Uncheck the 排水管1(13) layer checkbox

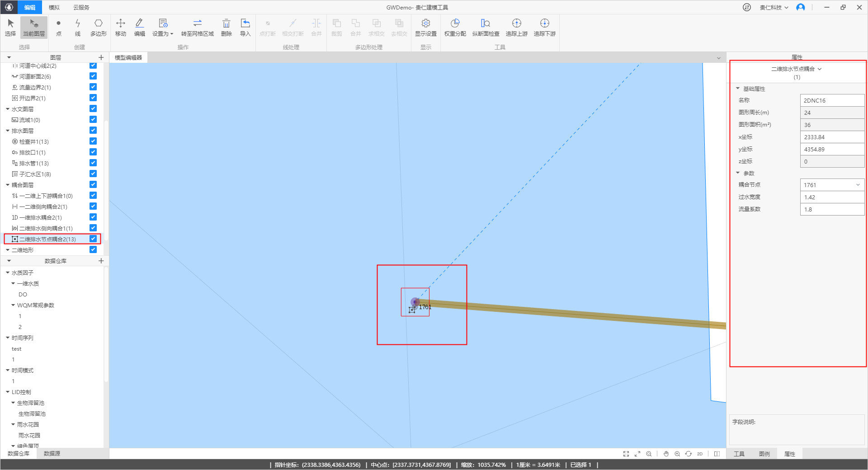click(x=93, y=163)
